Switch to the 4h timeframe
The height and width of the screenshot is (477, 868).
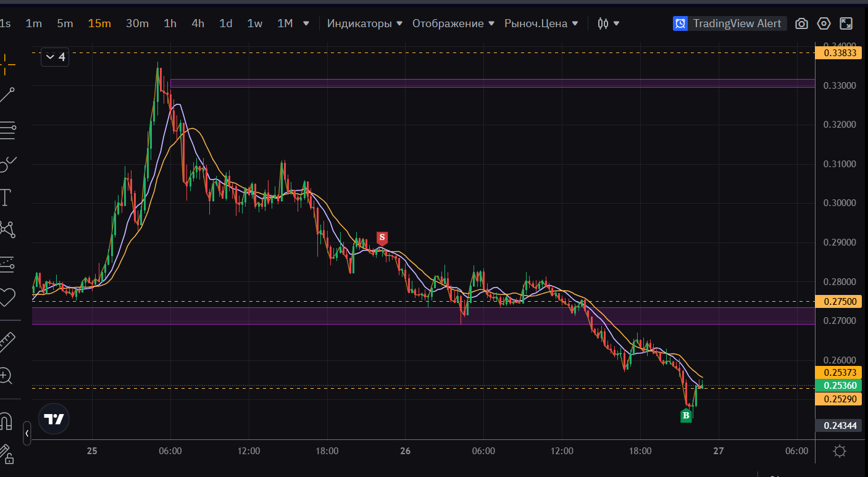[198, 23]
